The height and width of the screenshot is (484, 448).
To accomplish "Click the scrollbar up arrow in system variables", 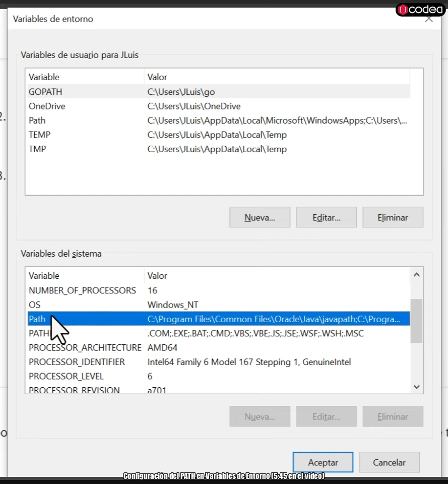I will 416,275.
